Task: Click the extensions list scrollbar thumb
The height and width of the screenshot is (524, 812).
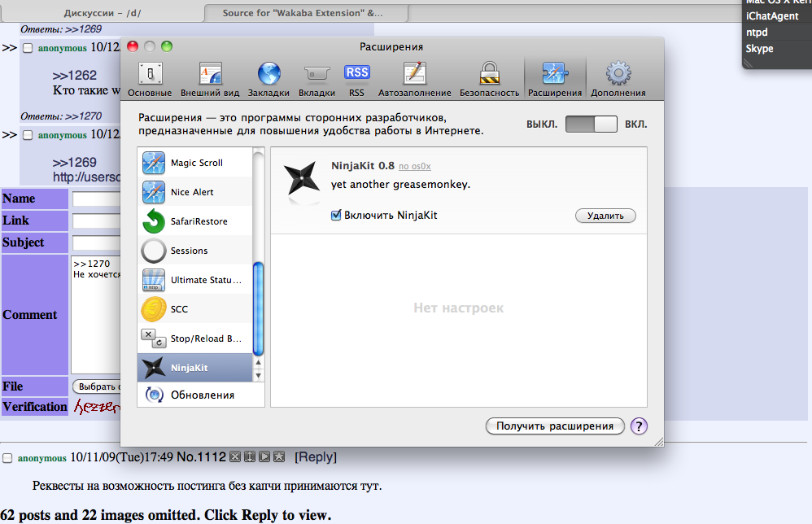Action: pyautogui.click(x=258, y=309)
